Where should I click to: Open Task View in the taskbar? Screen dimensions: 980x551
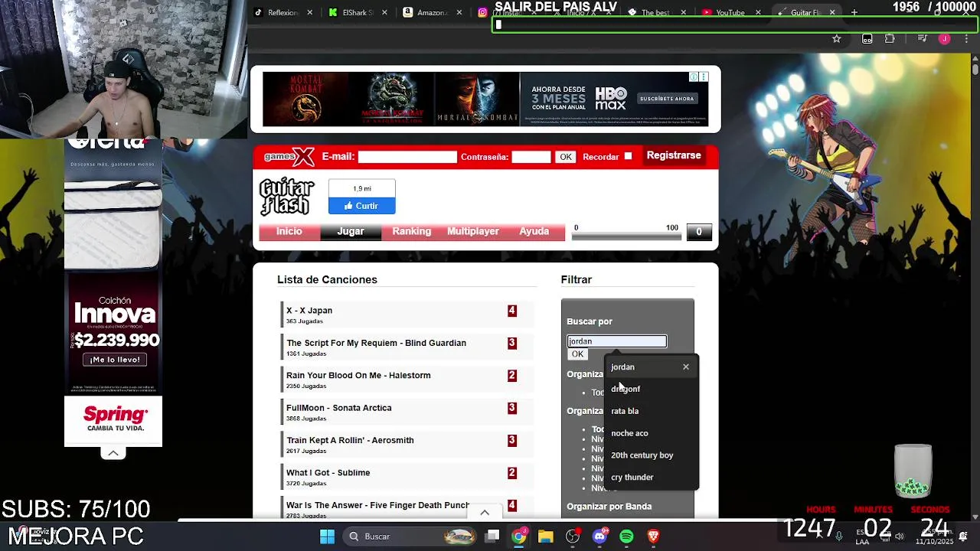(x=492, y=536)
